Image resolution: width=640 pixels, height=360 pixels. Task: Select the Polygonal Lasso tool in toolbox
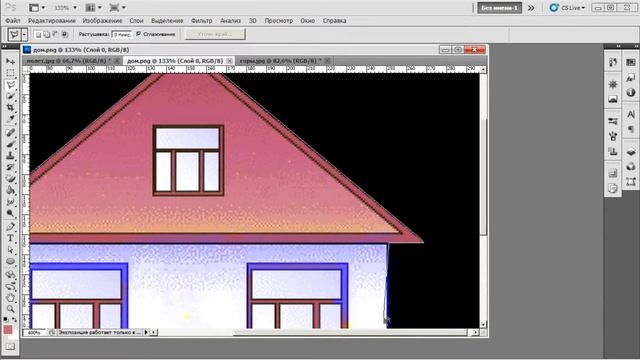[x=11, y=85]
